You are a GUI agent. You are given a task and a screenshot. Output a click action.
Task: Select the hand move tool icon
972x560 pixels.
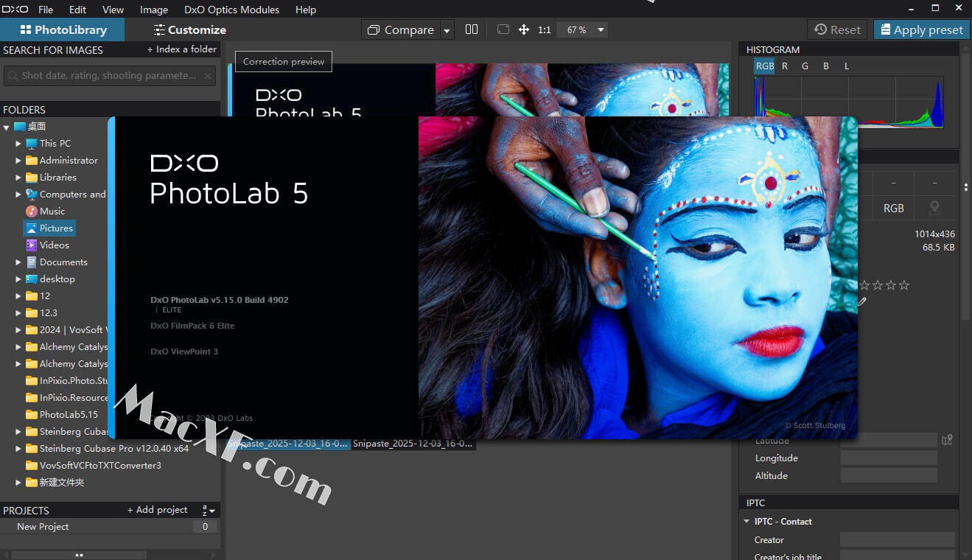coord(524,29)
